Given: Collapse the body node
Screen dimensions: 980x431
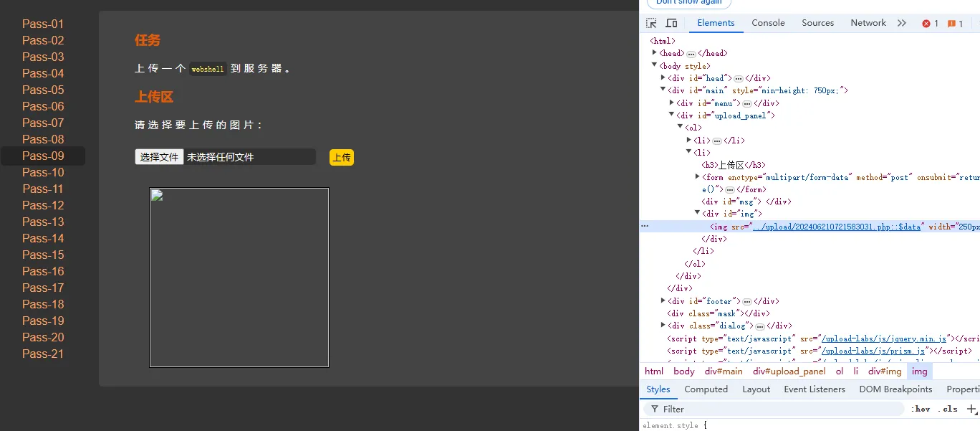Looking at the screenshot, I should [x=655, y=65].
